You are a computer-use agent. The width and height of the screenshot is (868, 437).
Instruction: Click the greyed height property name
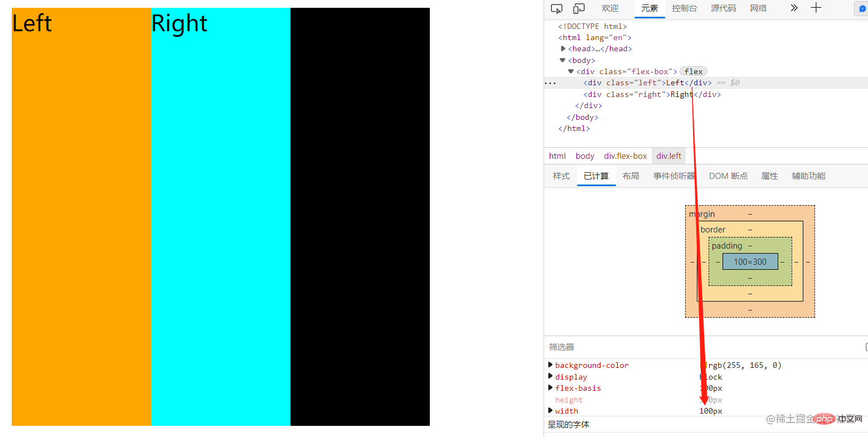569,400
